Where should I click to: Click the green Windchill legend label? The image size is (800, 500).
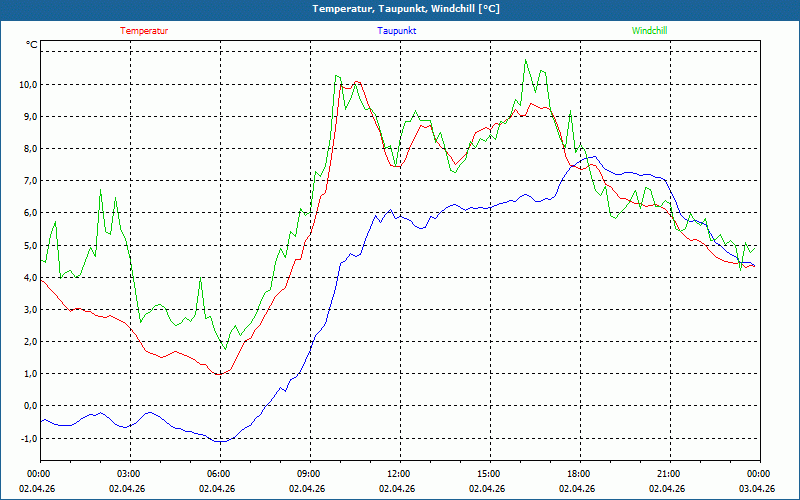tap(649, 31)
